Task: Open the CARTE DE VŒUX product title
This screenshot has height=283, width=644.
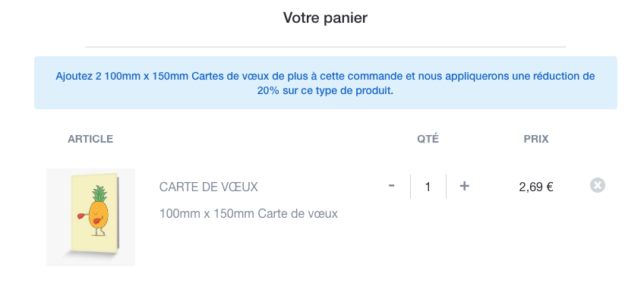Action: click(208, 187)
